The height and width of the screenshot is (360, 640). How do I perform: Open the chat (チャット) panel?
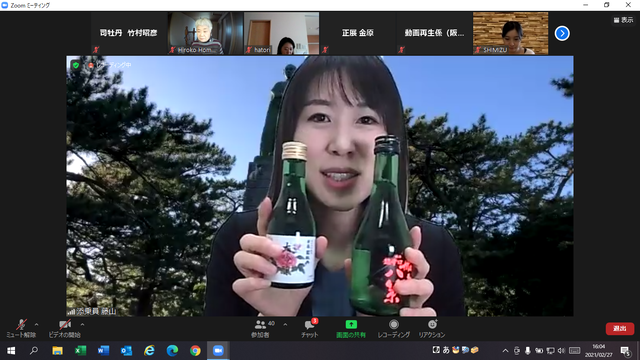click(x=309, y=329)
